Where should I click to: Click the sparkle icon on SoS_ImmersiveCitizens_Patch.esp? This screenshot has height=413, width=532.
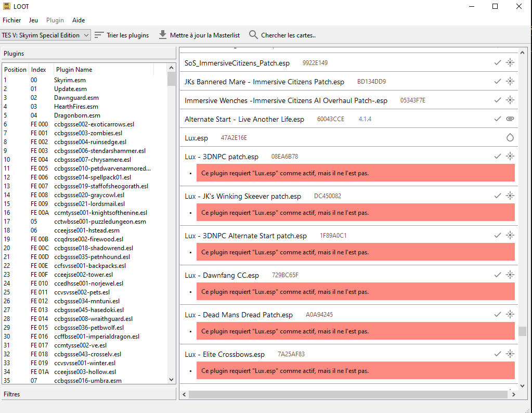[x=510, y=63]
